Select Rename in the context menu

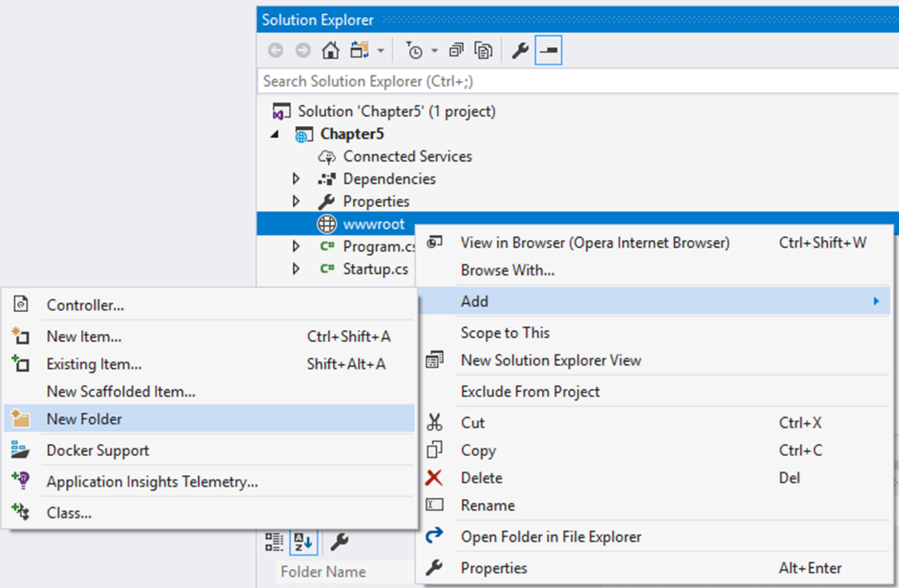click(x=488, y=505)
